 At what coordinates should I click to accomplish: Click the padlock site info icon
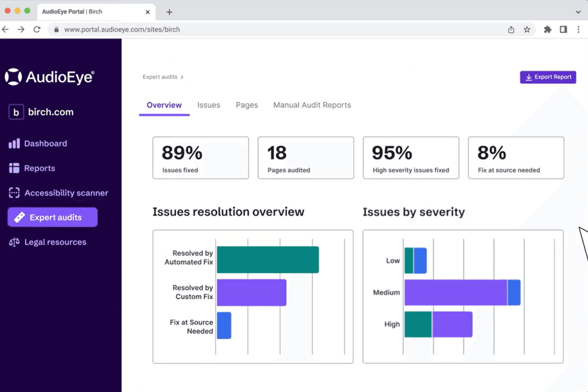[56, 29]
